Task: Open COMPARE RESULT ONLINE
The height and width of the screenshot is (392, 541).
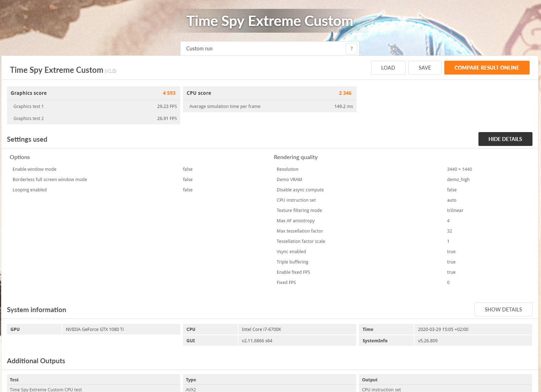Action: click(x=487, y=68)
